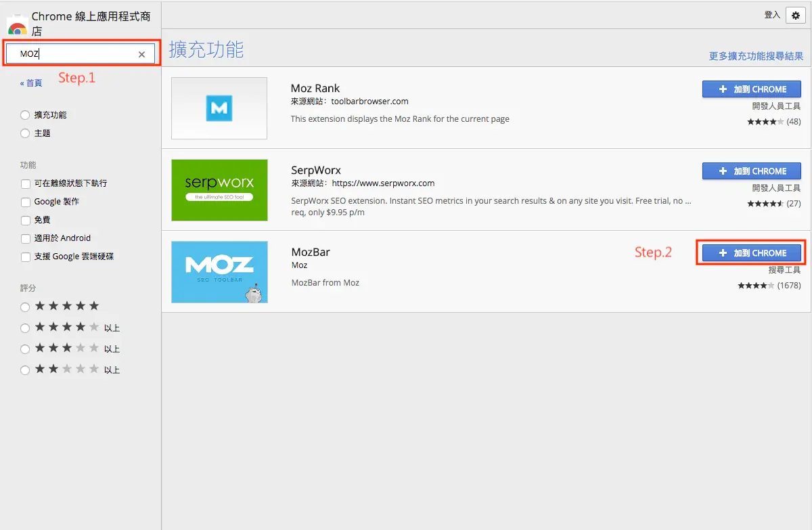Image resolution: width=812 pixels, height=530 pixels.
Task: Select the four stars and up filter
Action: [x=25, y=328]
